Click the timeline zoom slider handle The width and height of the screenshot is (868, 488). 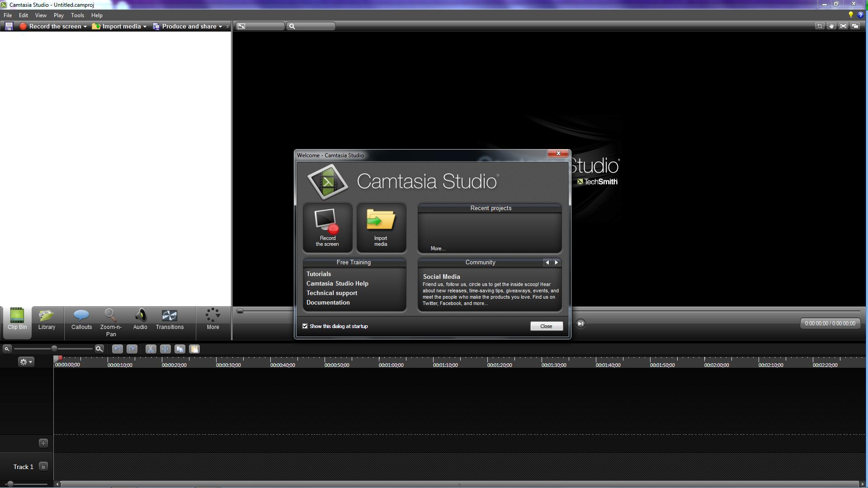click(54, 349)
